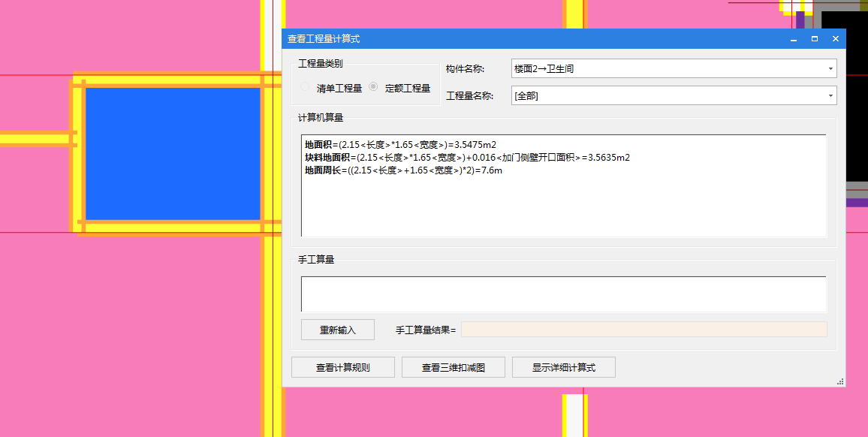
Task: Close the quantity calculation dialog
Action: point(835,38)
